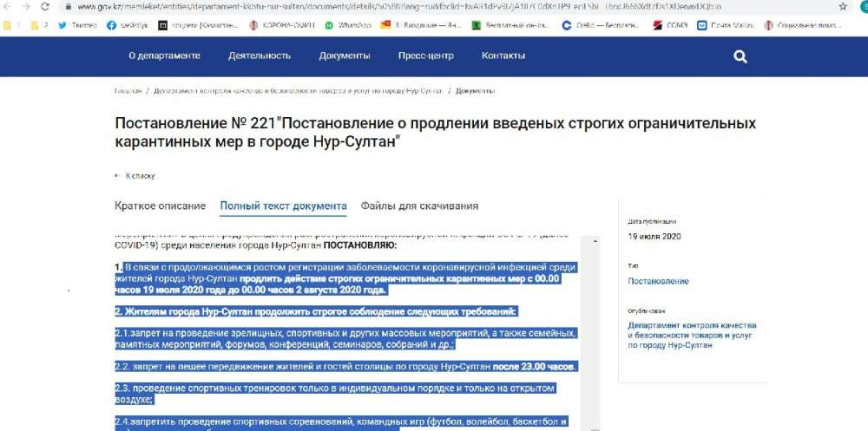Viewport: 868px width, 431px height.
Task: Switch to the "Файлы для скачивания" tab
Action: coord(419,206)
